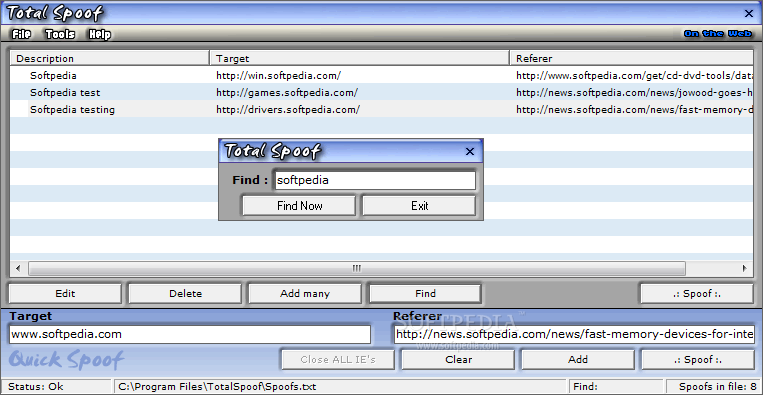Click the horizontal scrollbar right arrow

click(x=745, y=268)
